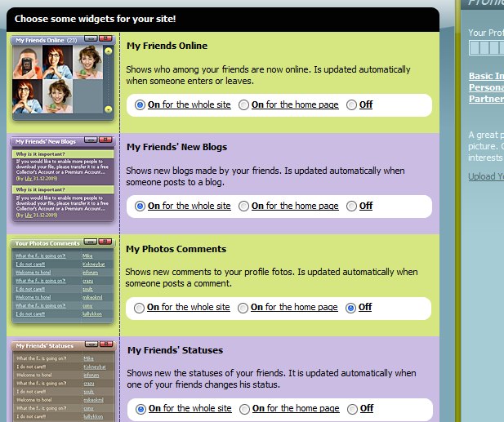Screen dimensions: 504x422
Task: Turn Off the My Friends' Statuses widget
Action: click(353, 409)
